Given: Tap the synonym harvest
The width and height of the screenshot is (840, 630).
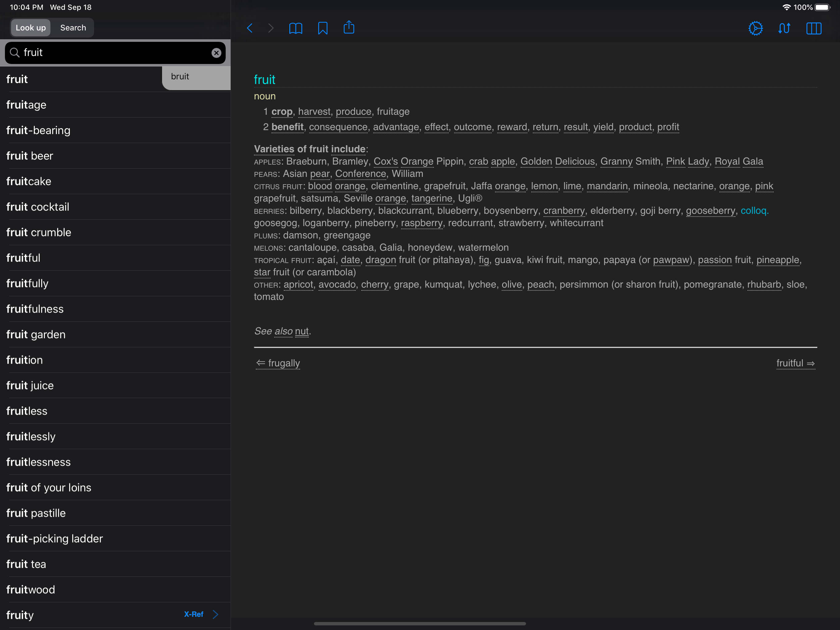Looking at the screenshot, I should (x=314, y=112).
